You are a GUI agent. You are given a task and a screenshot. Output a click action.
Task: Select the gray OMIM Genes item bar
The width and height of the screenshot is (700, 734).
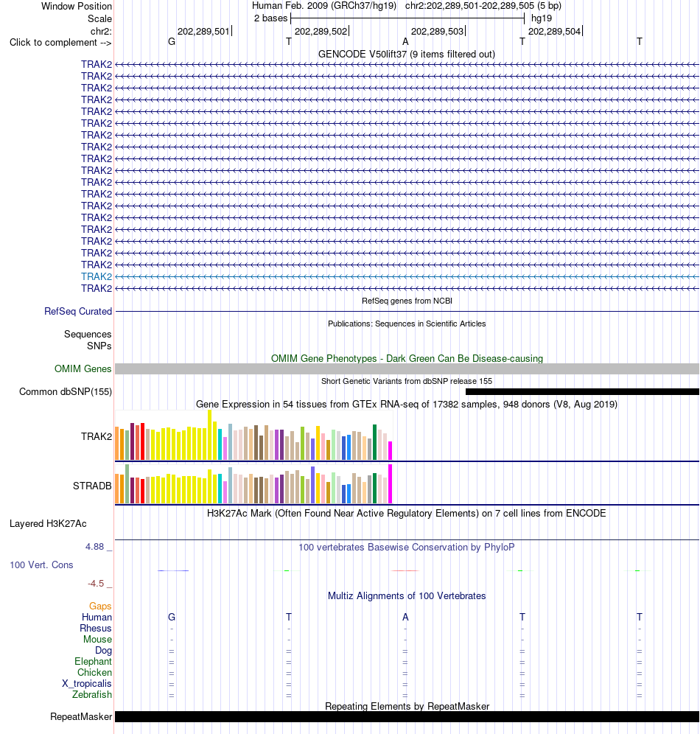point(407,369)
